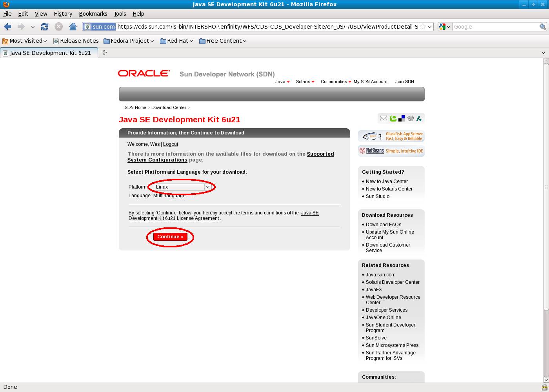Image resolution: width=549 pixels, height=392 pixels.
Task: Open the JavaFX link
Action: 374,290
